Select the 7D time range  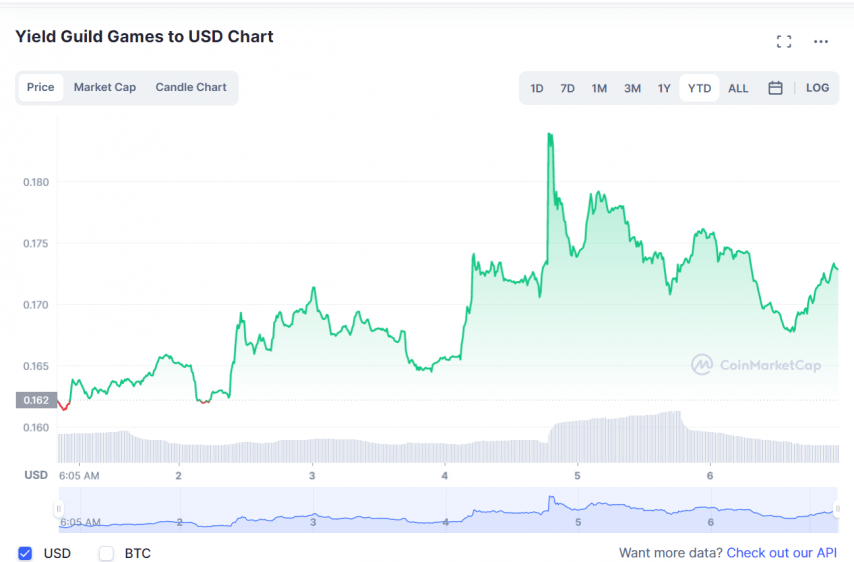point(568,88)
